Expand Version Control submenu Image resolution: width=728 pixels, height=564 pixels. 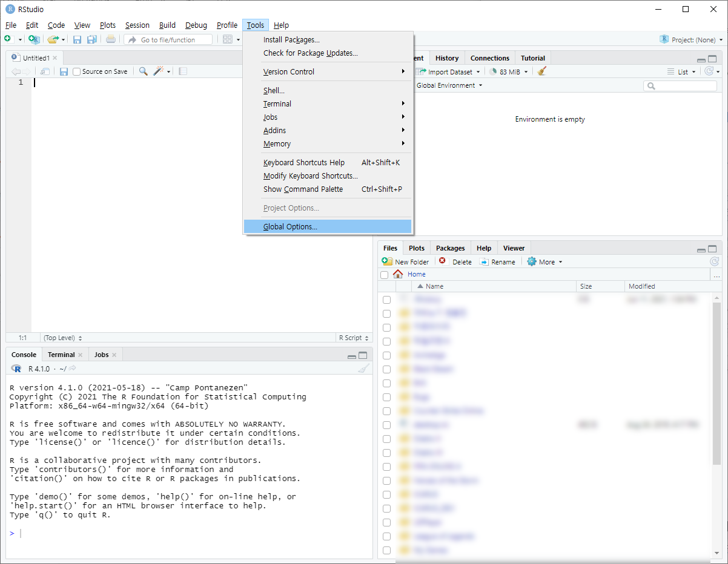tap(328, 72)
